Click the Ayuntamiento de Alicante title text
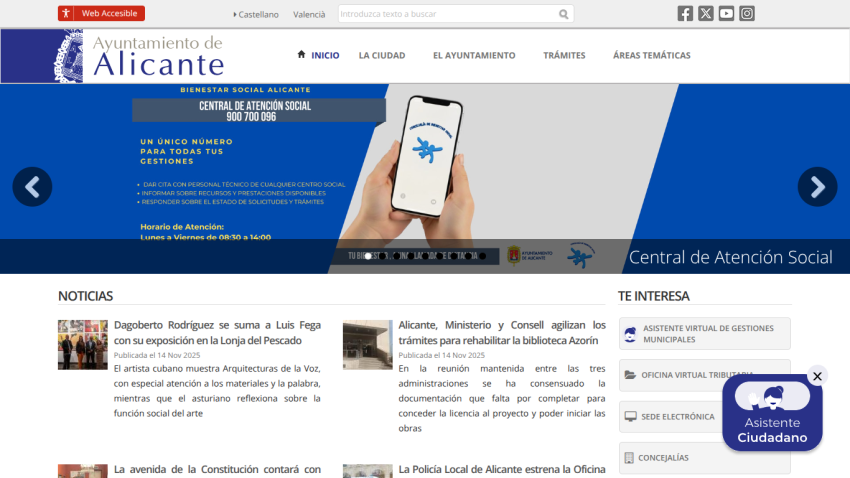The image size is (850, 478). tap(158, 56)
